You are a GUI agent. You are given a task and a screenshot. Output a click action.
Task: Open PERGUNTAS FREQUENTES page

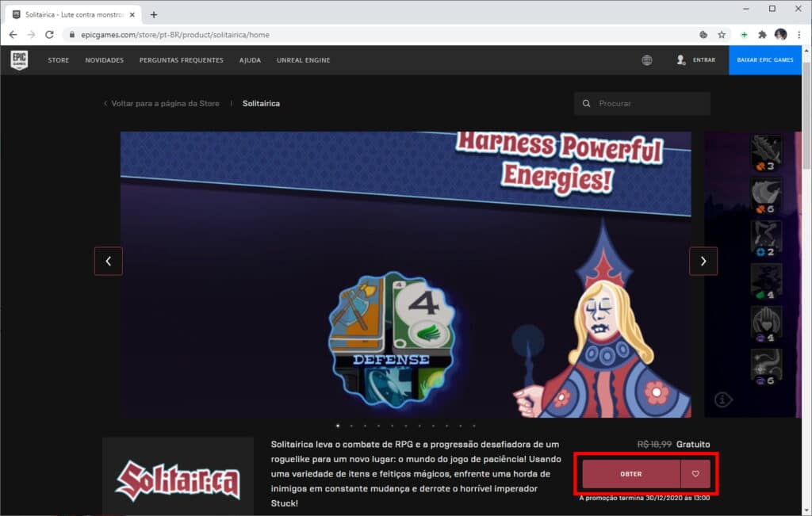click(x=182, y=60)
